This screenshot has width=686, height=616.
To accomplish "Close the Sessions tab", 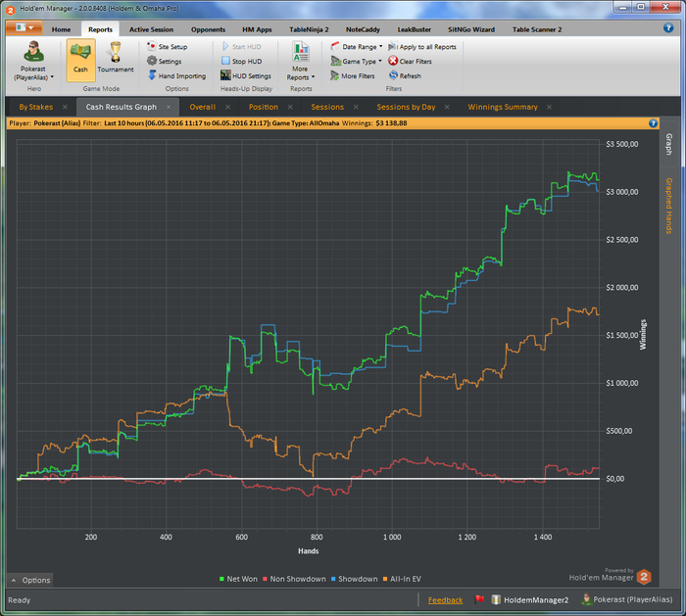I will pos(356,107).
